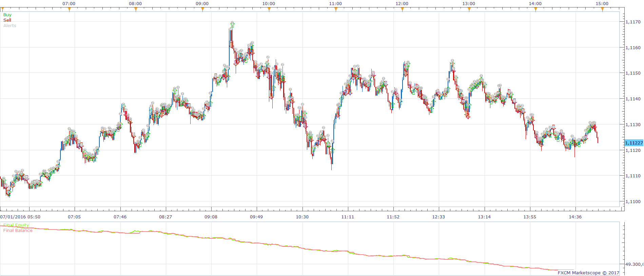Select the 09:49 bottom time label
644x276 pixels.
[256, 217]
